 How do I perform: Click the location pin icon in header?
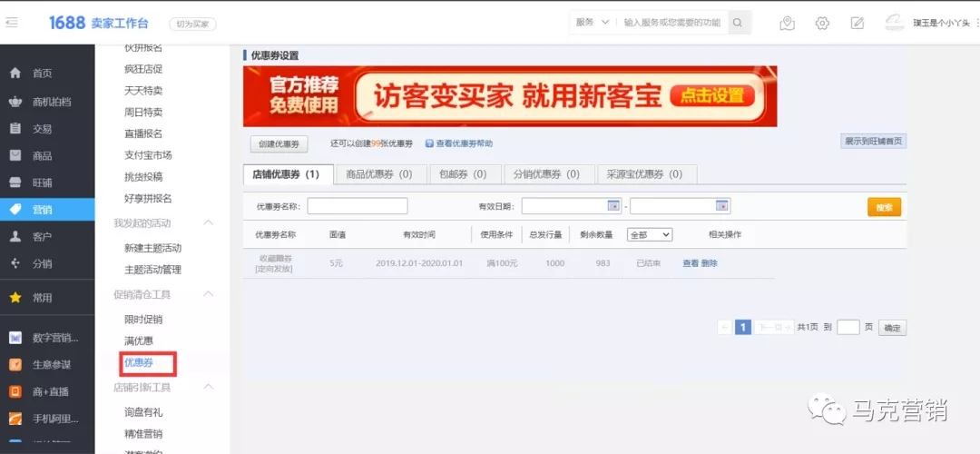pos(788,24)
